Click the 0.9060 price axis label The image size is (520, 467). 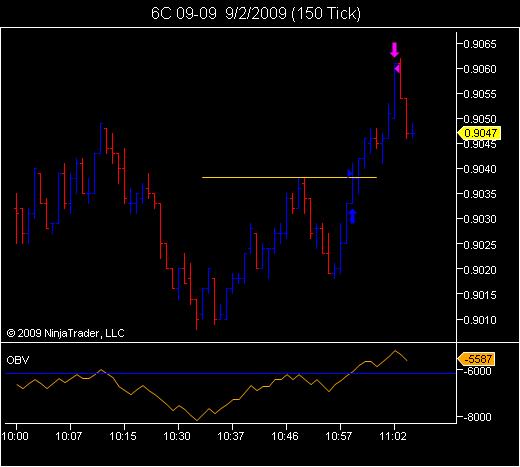[480, 69]
